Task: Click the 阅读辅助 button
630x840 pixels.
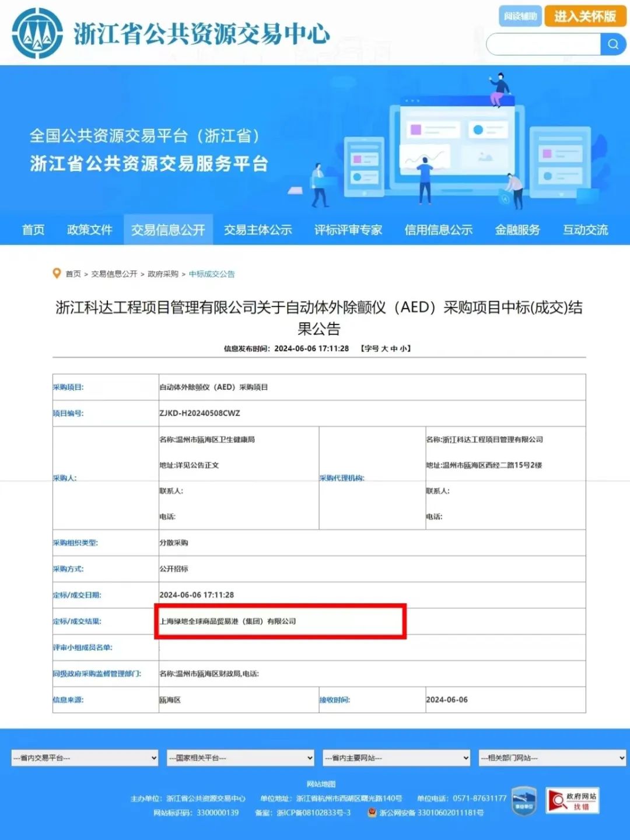Action: point(519,17)
